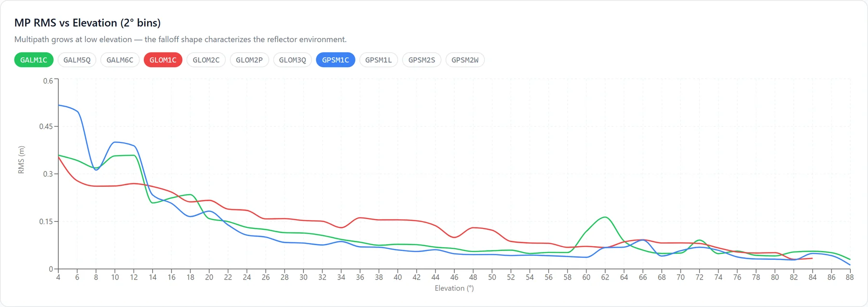Enable the GPSM1L signal series
The height and width of the screenshot is (307, 868).
[379, 60]
